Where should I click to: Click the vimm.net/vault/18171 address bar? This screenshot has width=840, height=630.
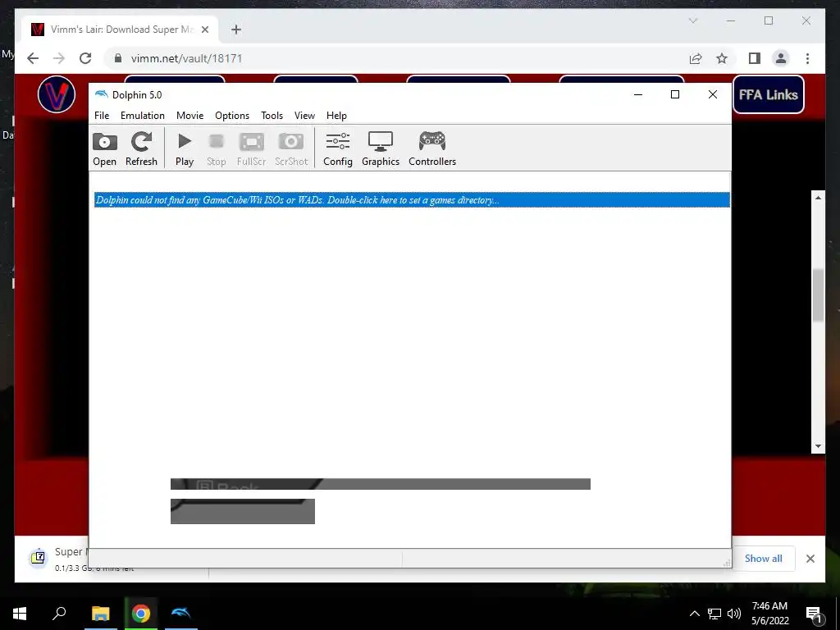[186, 58]
